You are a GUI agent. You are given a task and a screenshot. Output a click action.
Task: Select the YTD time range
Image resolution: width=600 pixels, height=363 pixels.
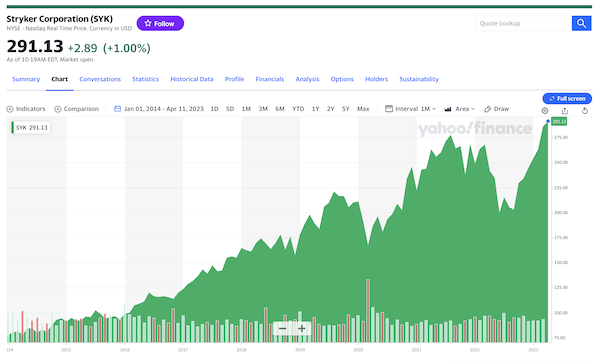[298, 109]
